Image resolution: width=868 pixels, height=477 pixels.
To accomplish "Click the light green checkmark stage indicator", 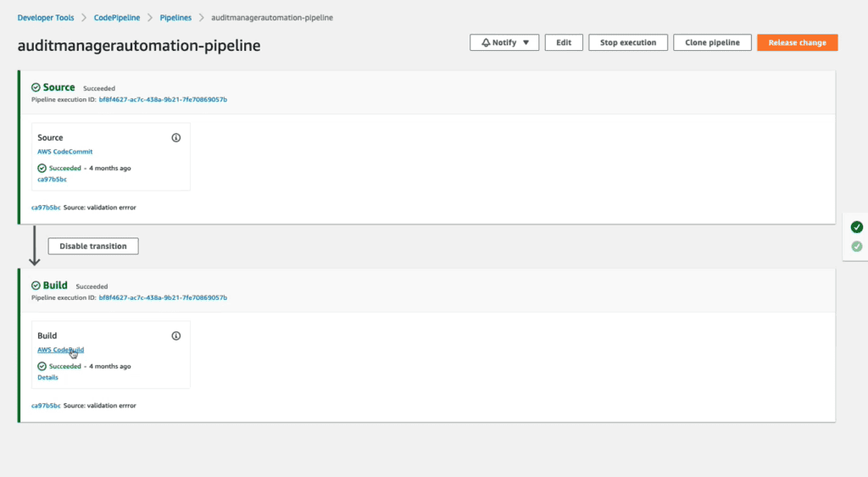I will click(857, 247).
